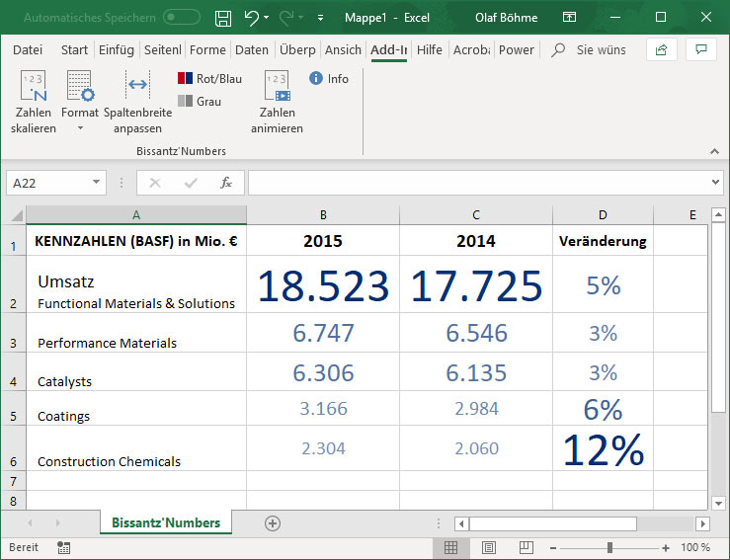
Task: Expand the Name Box dropdown arrow
Action: [97, 183]
